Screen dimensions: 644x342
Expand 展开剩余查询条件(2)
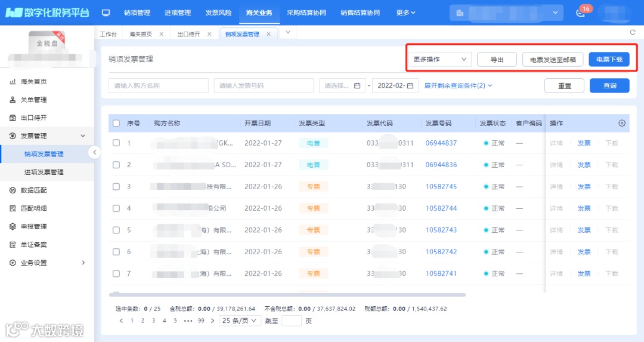point(458,85)
